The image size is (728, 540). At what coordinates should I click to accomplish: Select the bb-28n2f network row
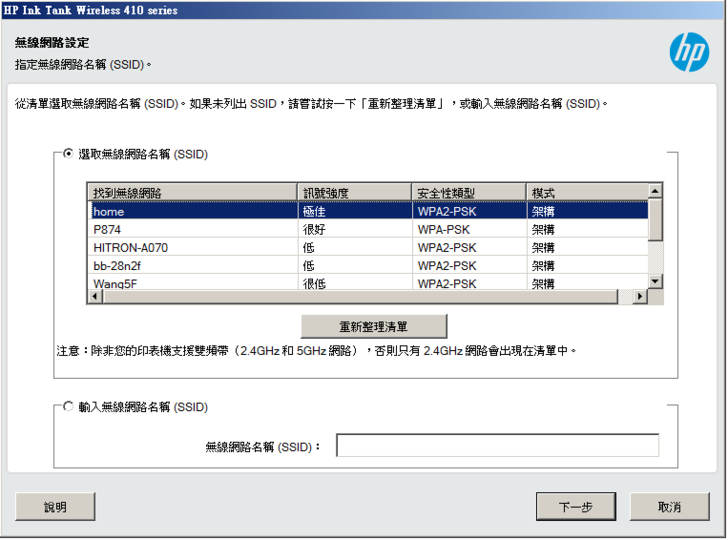pyautogui.click(x=368, y=266)
